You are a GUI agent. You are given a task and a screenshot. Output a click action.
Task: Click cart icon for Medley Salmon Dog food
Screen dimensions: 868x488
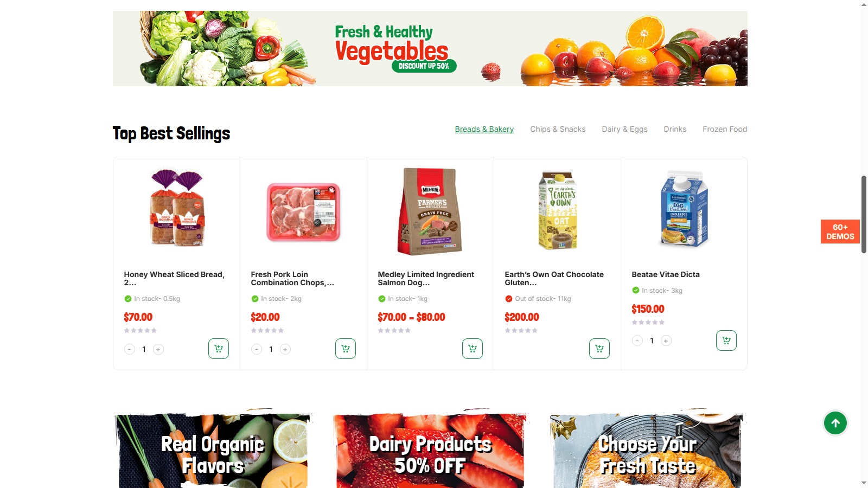click(473, 349)
